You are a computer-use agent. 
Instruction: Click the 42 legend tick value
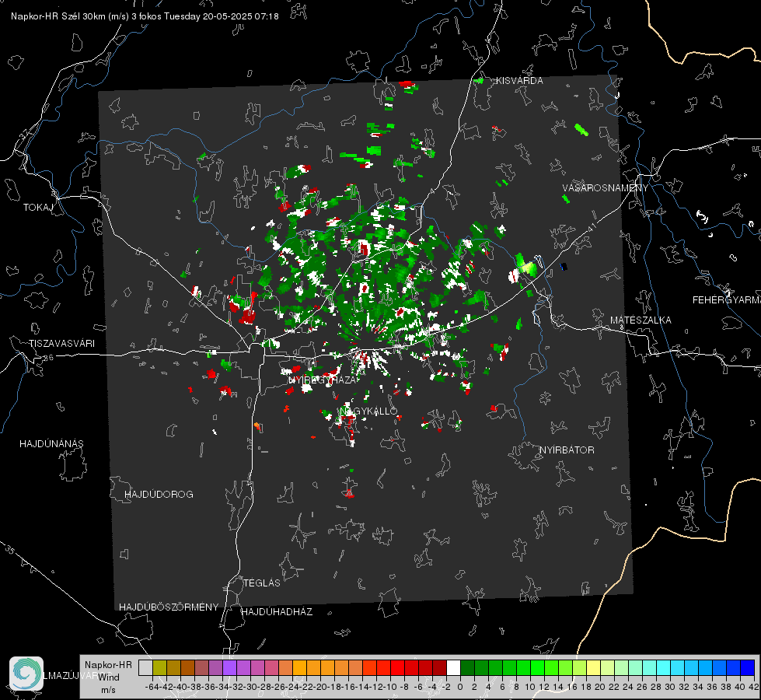(x=754, y=687)
